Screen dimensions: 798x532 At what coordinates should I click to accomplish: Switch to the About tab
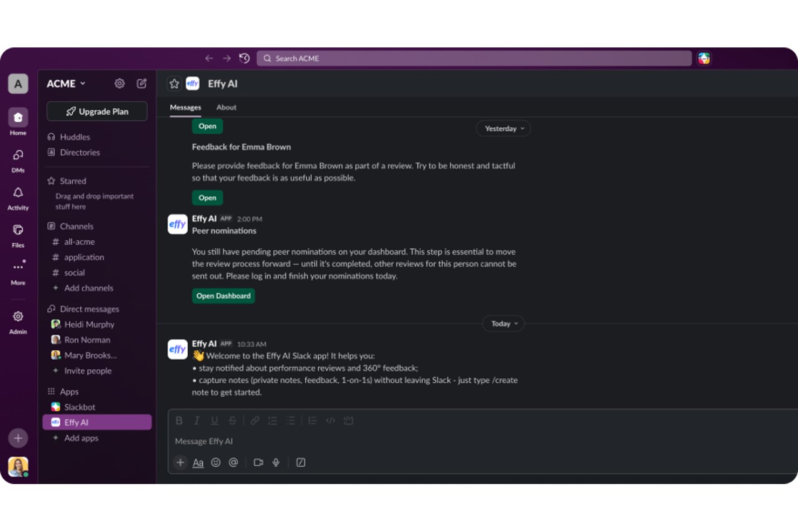tap(226, 107)
